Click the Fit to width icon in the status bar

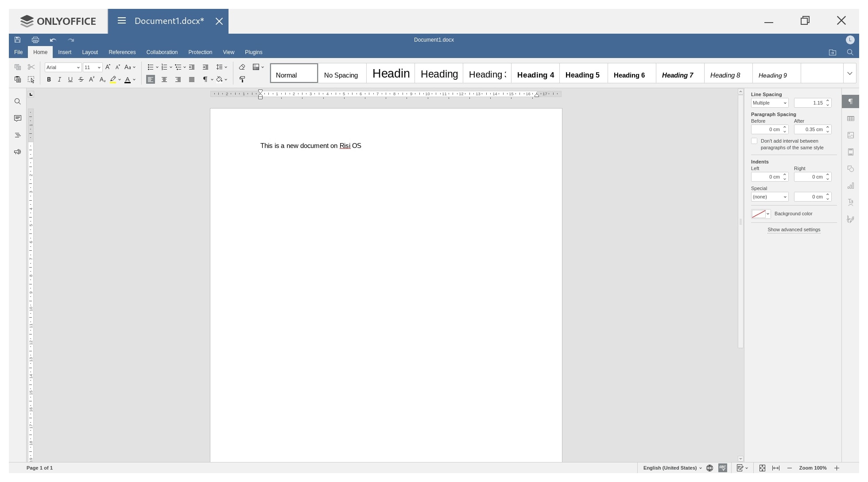(776, 468)
